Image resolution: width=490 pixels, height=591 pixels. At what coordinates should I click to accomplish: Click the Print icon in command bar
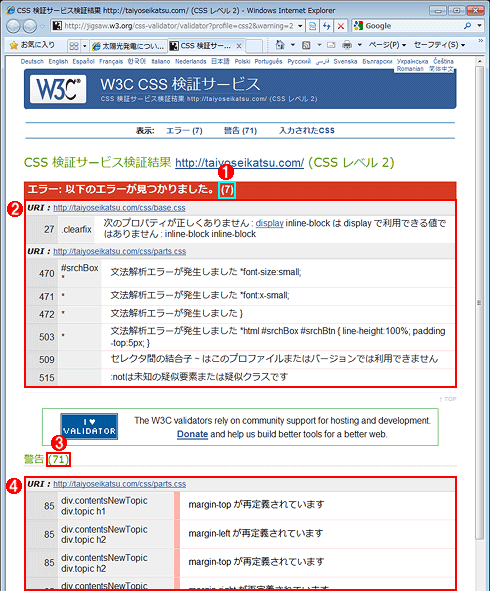pyautogui.click(x=347, y=45)
